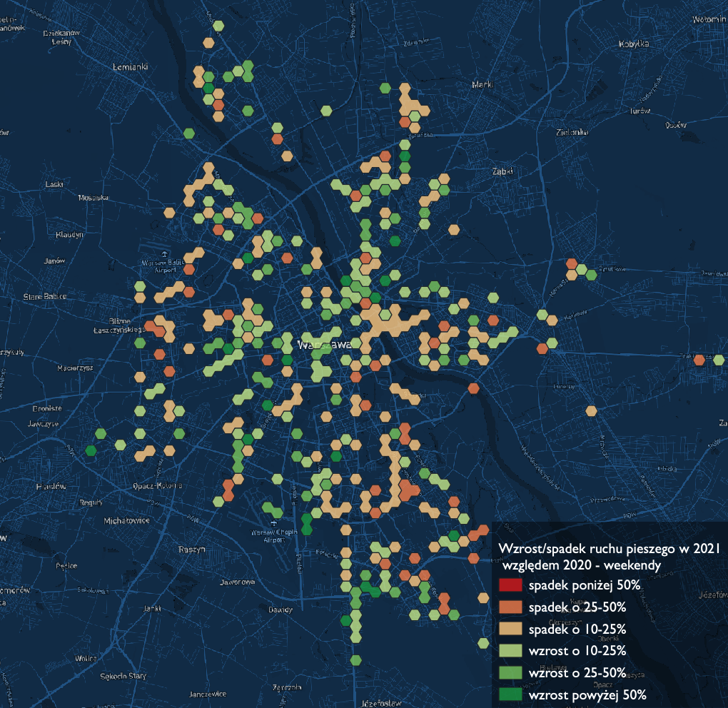Click the legend title 'Wzrost/spadek ruchu pieszego w 2021'
The height and width of the screenshot is (708, 728).
tap(608, 548)
